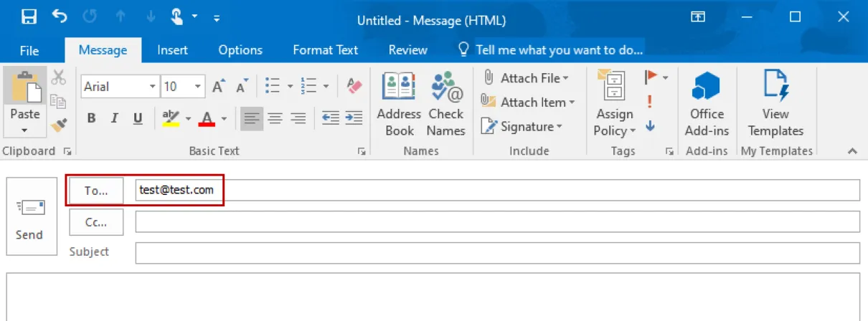The image size is (868, 321).
Task: Switch to the Review tab
Action: click(x=408, y=50)
